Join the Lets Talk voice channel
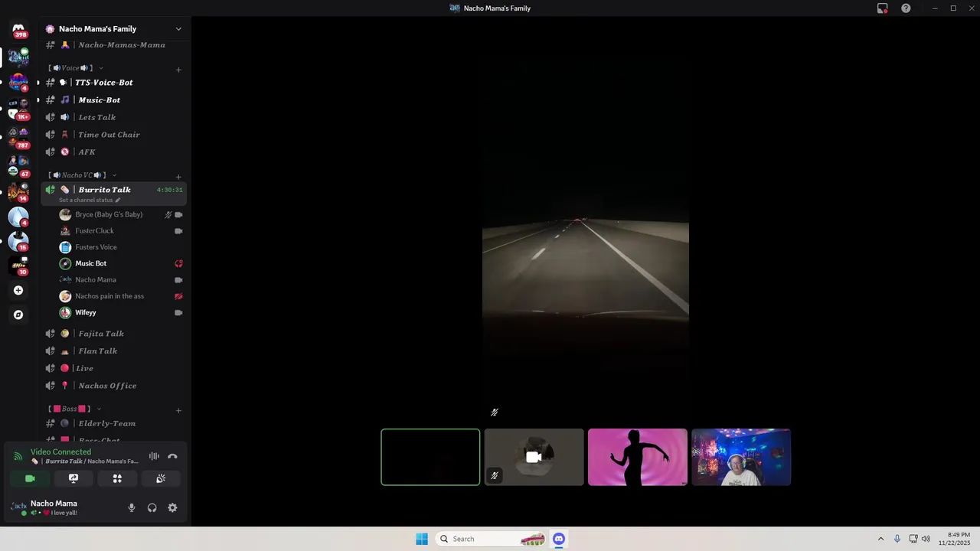Screen dimensions: 980x551 click(x=114, y=117)
